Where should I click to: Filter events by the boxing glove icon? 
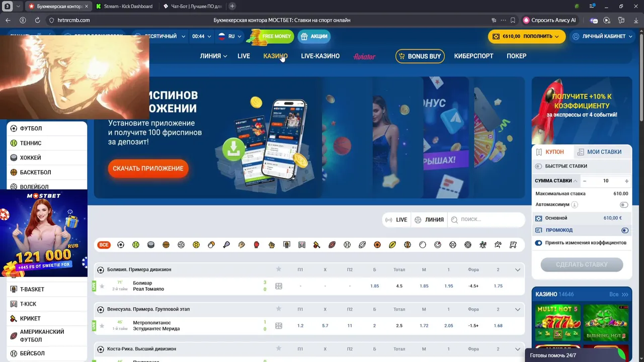pyautogui.click(x=257, y=245)
